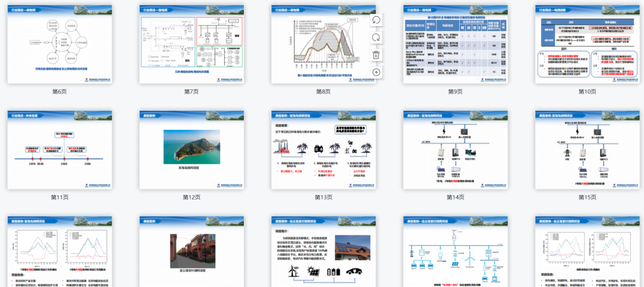Click the 第6页 page label
Screen dimensions: 644x287
point(60,92)
